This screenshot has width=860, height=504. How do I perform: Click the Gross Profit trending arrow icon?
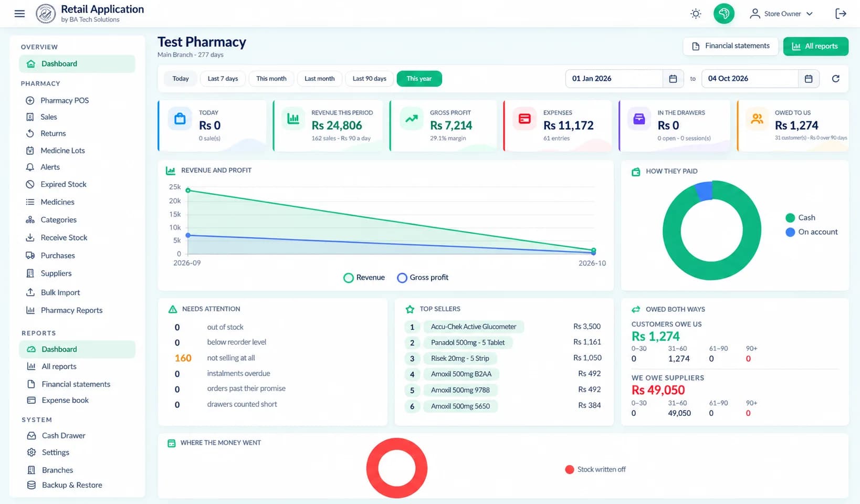coord(412,119)
